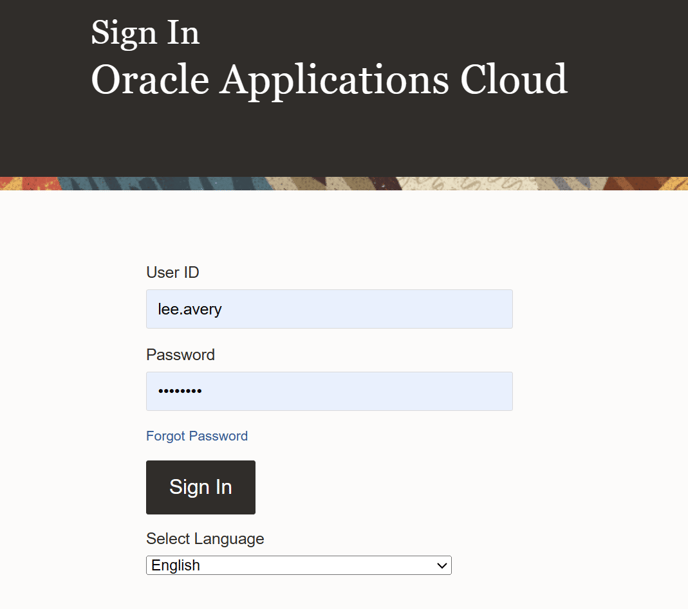Viewport: 688px width, 609px height.
Task: Click the "Password" field label
Action: click(x=180, y=355)
